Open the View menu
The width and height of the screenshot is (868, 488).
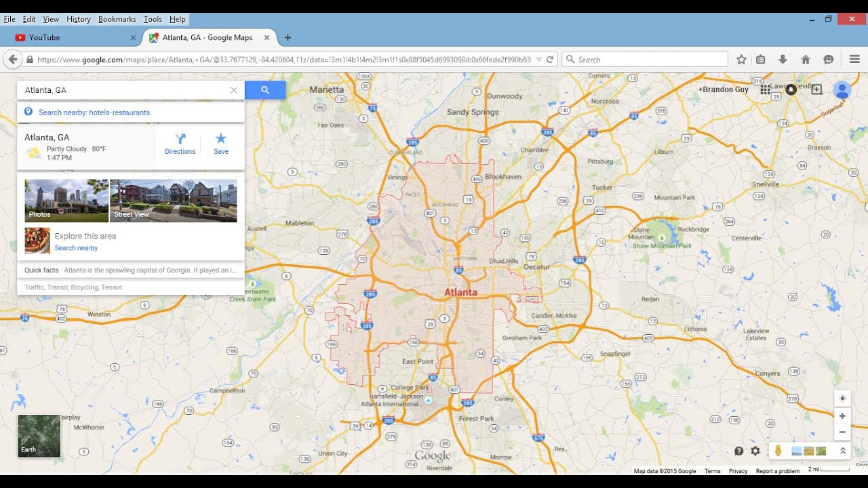tap(51, 19)
